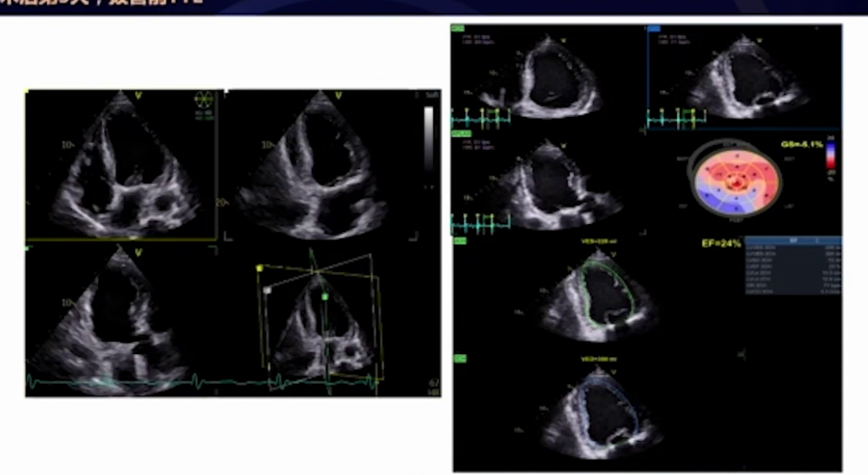Click the EF=24% ejection fraction label
Viewport: 868px width, 475px height.
point(721,240)
